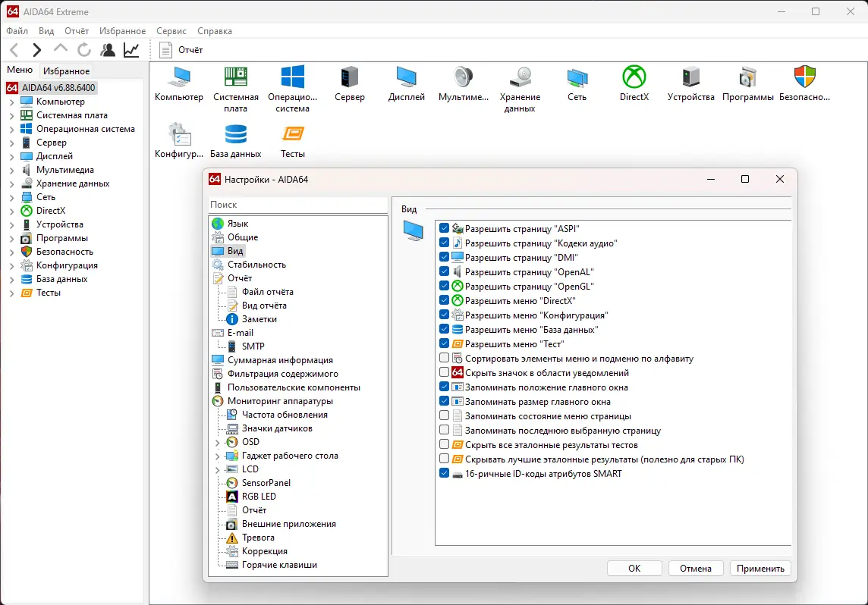The width and height of the screenshot is (868, 605).
Task: Open the Сервер large icon
Action: [x=349, y=84]
